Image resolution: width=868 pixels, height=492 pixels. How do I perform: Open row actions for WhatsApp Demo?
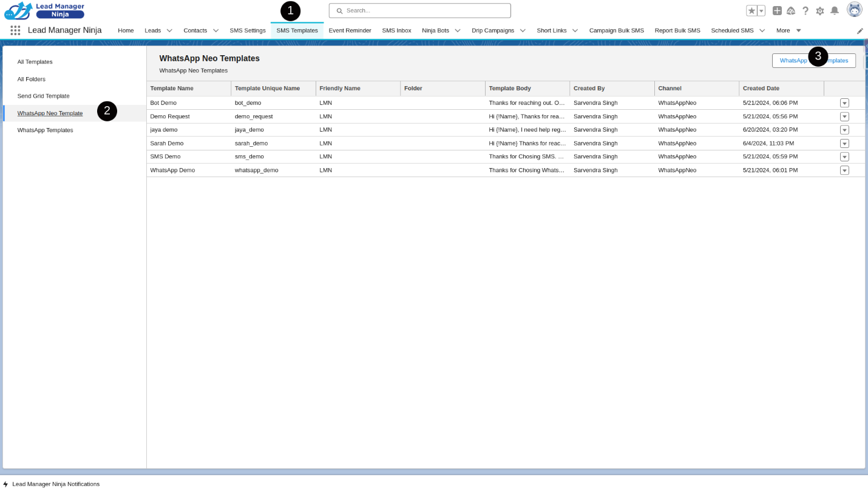844,170
